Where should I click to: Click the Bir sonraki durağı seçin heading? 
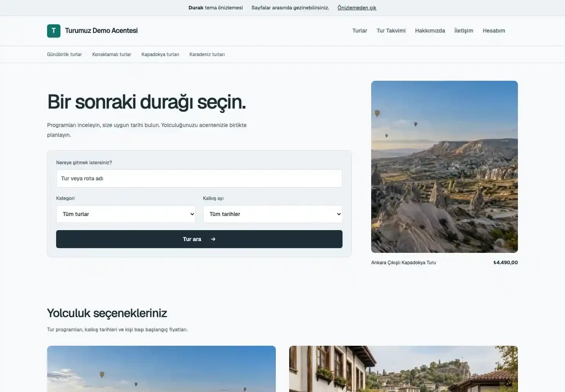coord(146,102)
